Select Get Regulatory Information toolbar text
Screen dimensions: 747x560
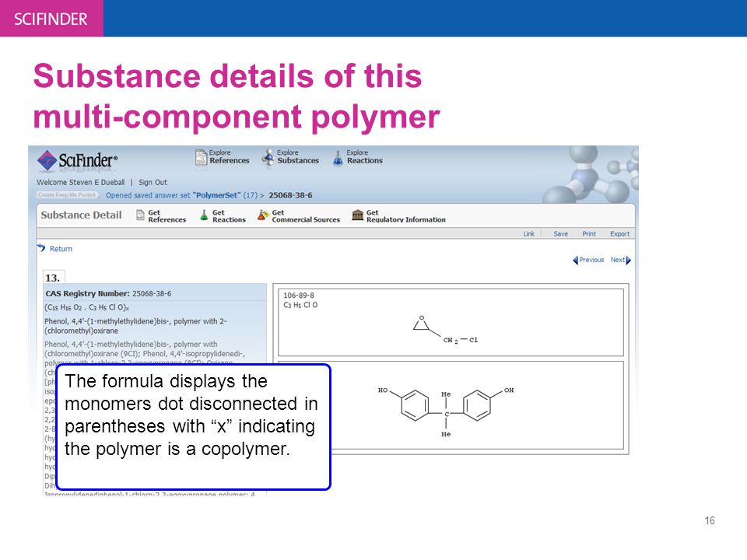pyautogui.click(x=406, y=216)
